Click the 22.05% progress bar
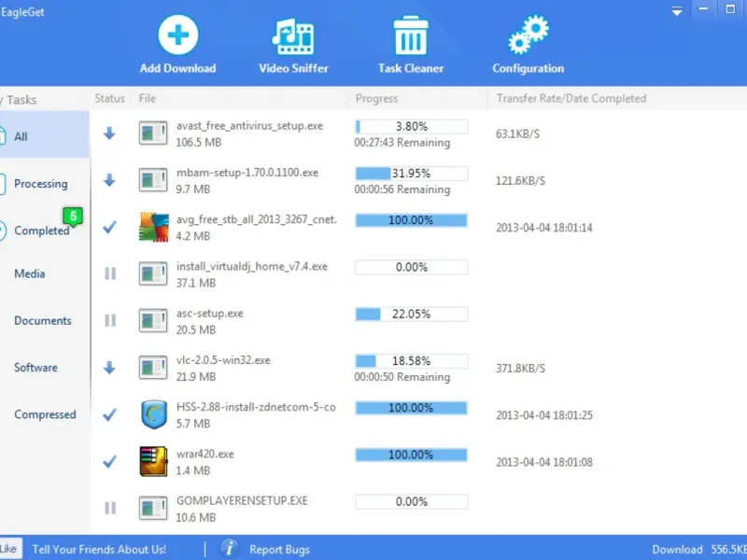 coord(411,314)
